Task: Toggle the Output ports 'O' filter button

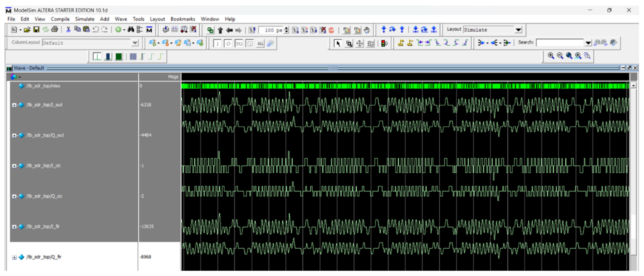Action: coord(228,44)
